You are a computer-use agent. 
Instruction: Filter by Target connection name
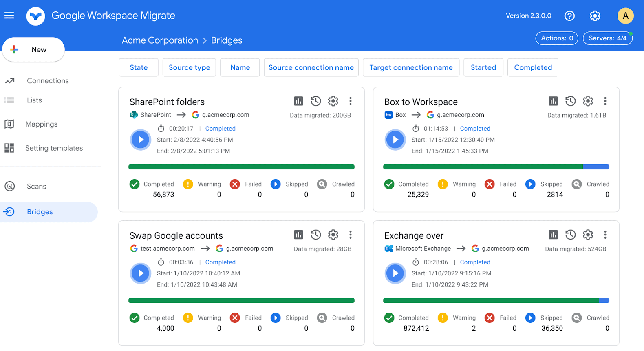click(x=411, y=67)
